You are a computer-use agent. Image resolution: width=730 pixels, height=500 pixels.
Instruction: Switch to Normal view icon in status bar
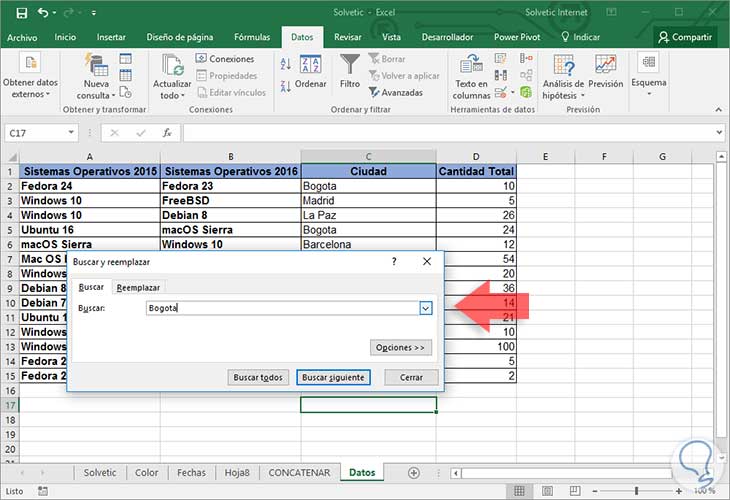(x=519, y=491)
